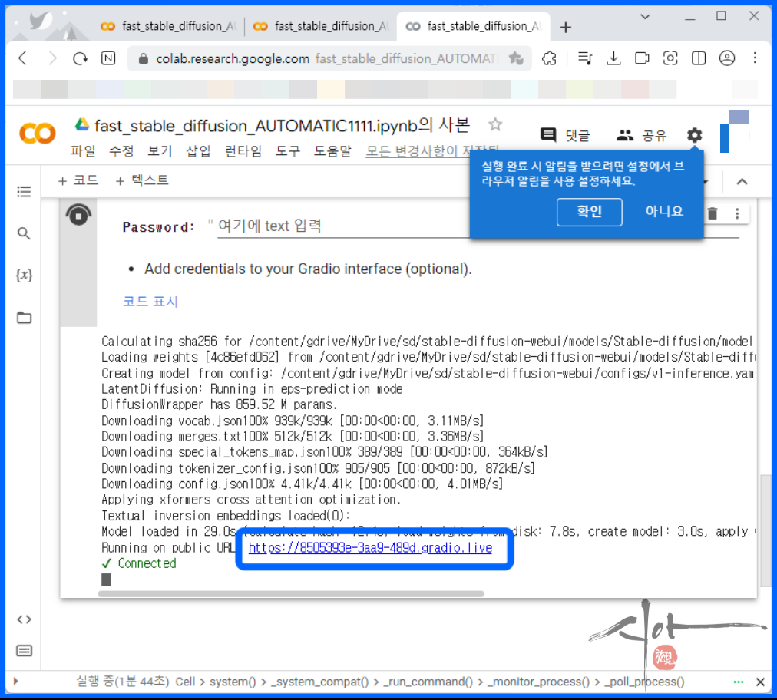Open the 삽입 menu
Viewport: 777px width, 700px height.
coord(198,150)
